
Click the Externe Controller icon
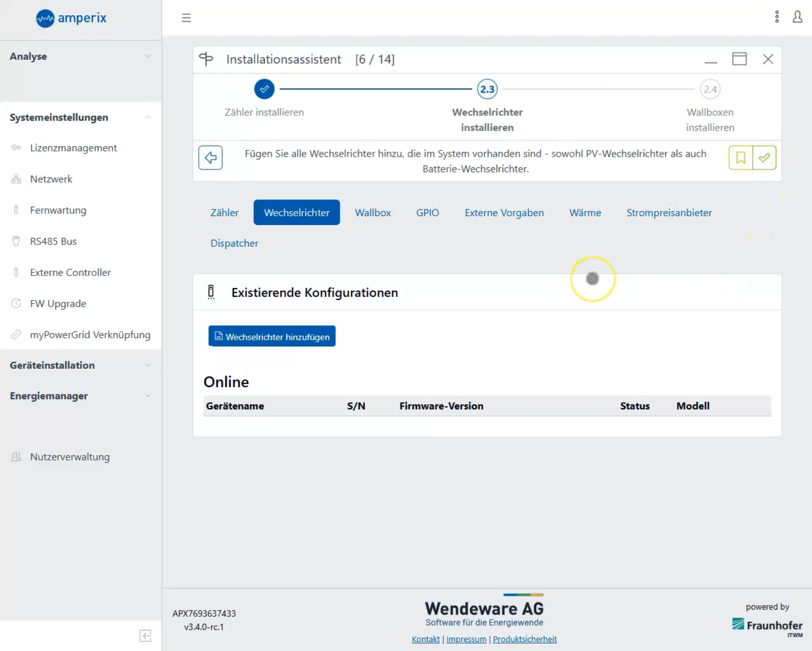[16, 272]
